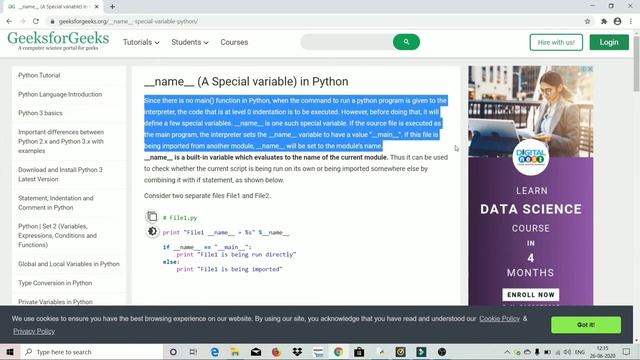
Task: Open Python Language Introduction sidebar link
Action: [60, 94]
